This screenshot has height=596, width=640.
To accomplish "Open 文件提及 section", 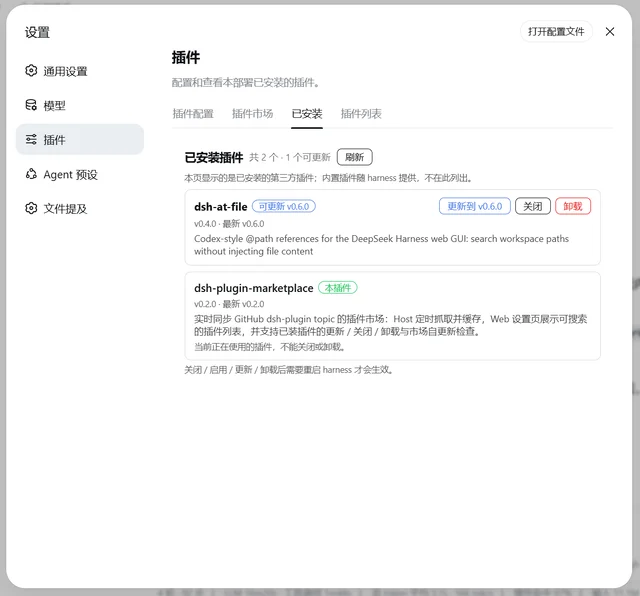I will coord(80,209).
